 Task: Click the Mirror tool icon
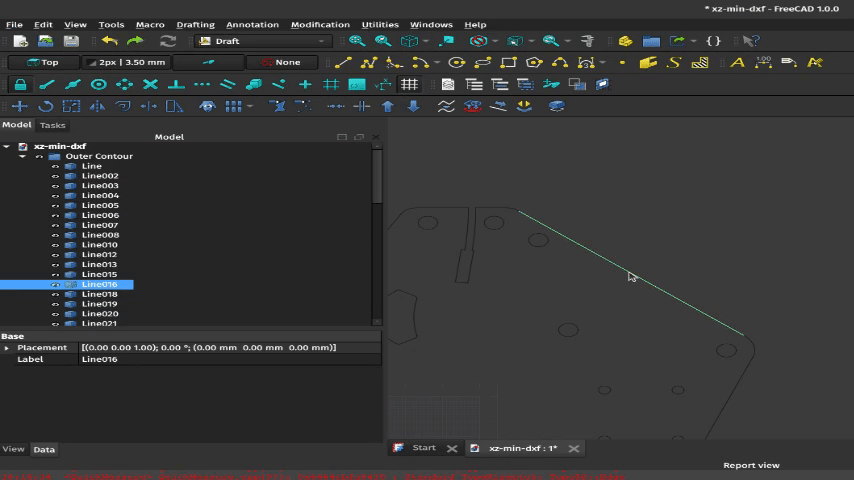click(x=97, y=106)
